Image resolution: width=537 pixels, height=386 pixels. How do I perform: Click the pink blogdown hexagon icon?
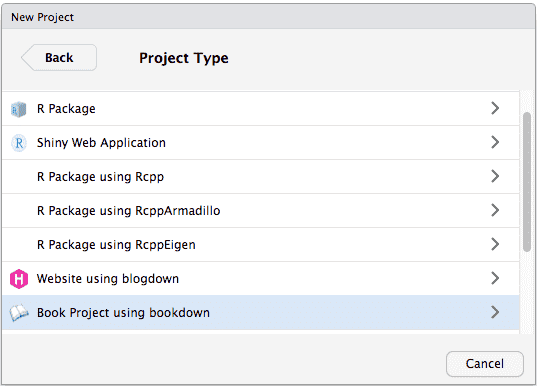(19, 279)
